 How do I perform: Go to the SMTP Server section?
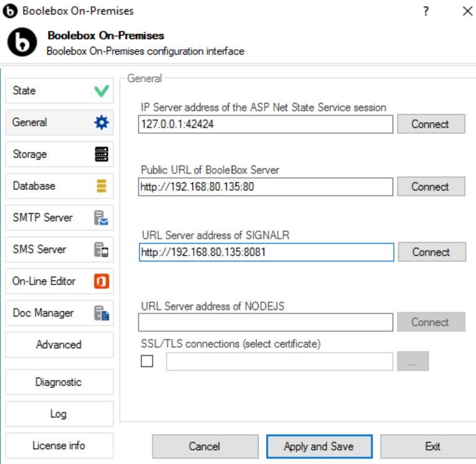point(60,217)
